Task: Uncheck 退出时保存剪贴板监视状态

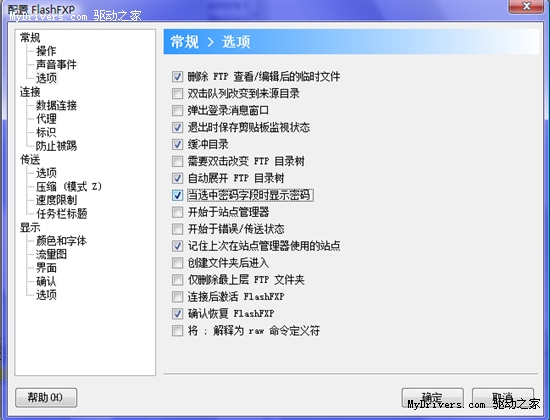Action: coord(177,127)
